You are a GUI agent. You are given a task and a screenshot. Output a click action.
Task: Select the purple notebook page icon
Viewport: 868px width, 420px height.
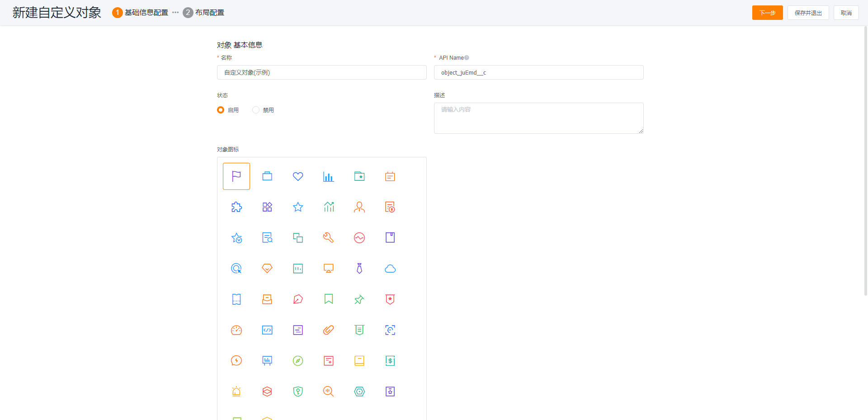tap(390, 238)
